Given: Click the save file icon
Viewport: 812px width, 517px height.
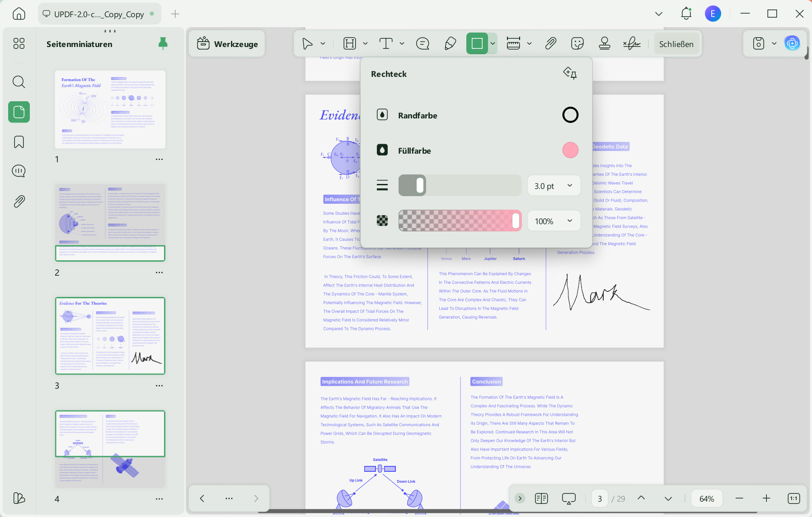Looking at the screenshot, I should tap(759, 43).
